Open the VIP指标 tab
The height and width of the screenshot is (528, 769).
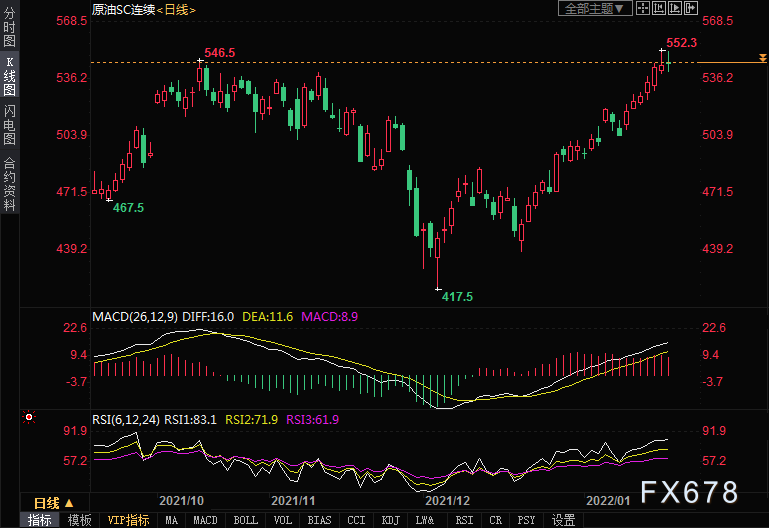pos(128,520)
